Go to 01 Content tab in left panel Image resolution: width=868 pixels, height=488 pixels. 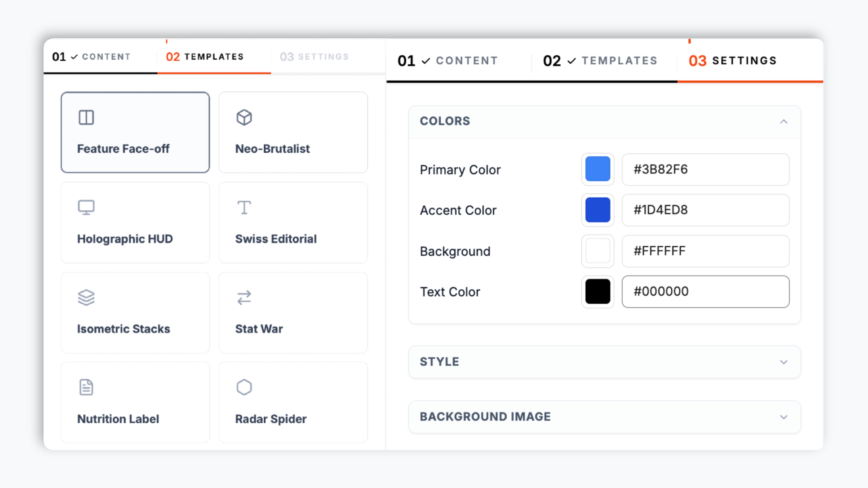pyautogui.click(x=100, y=57)
